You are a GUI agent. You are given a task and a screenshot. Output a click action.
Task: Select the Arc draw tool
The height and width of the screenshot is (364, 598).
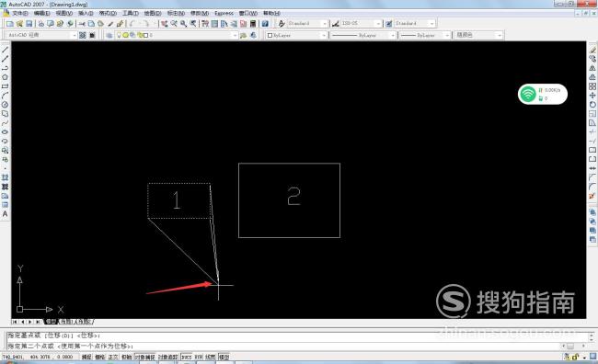pyautogui.click(x=5, y=96)
